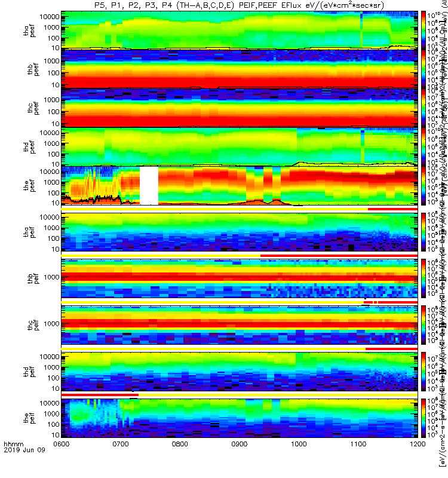
Task: Click the 0700 time axis label
Action: click(121, 444)
